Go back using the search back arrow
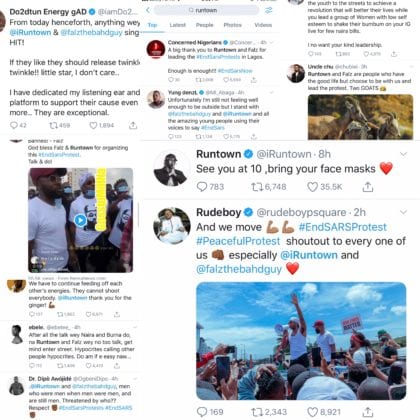This screenshot has width=420, height=420. click(148, 10)
